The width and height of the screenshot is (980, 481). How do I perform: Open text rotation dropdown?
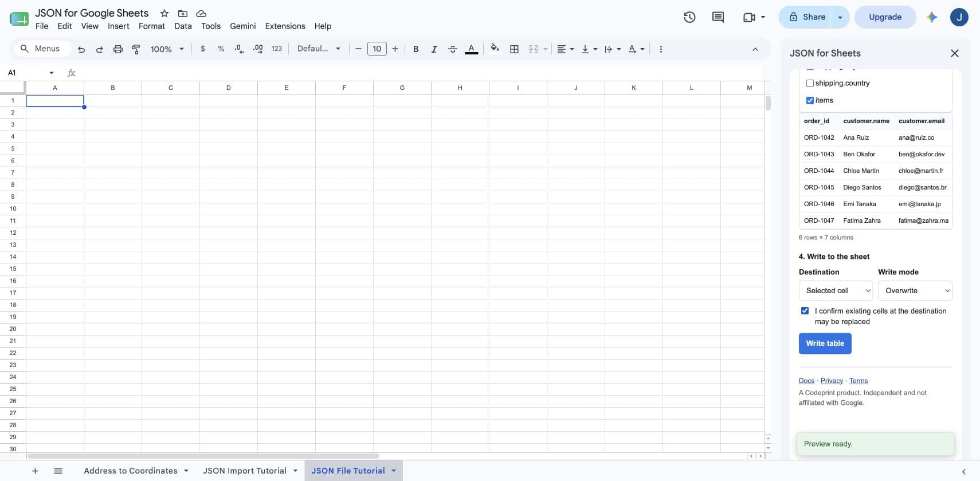tap(636, 49)
